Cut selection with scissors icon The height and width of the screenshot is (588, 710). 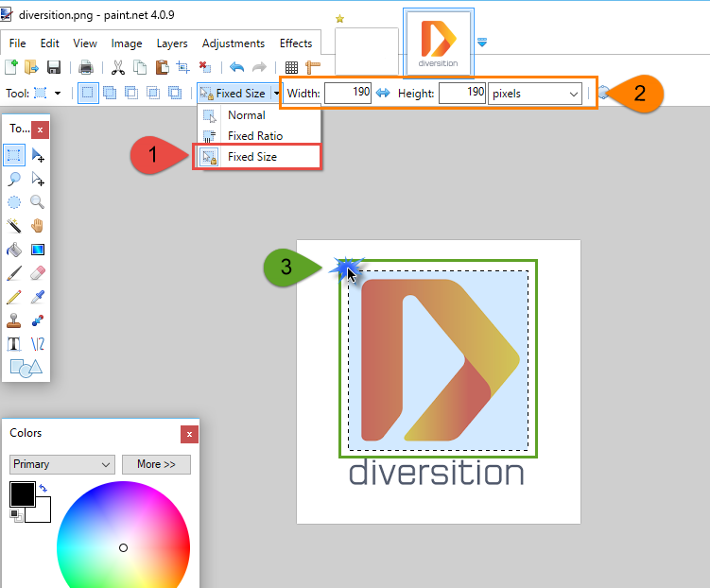pyautogui.click(x=118, y=67)
